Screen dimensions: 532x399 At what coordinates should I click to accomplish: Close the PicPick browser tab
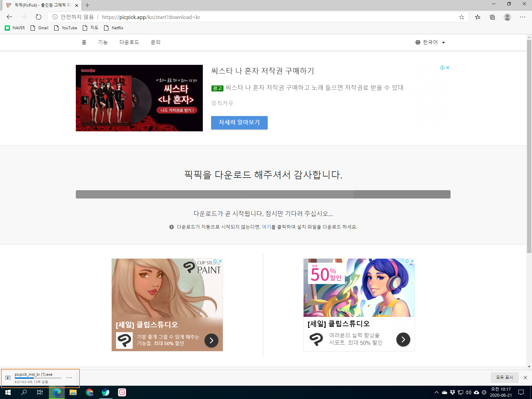point(76,5)
